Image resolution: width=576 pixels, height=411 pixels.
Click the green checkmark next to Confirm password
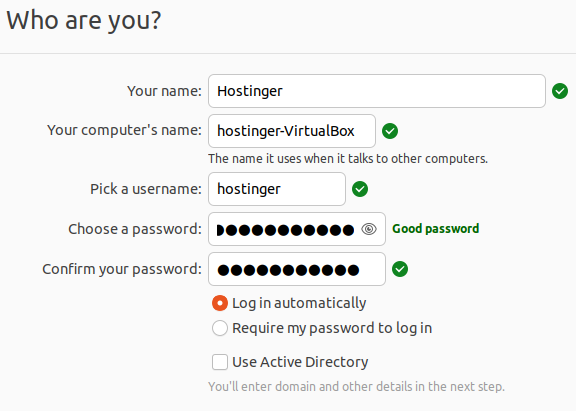tap(400, 269)
